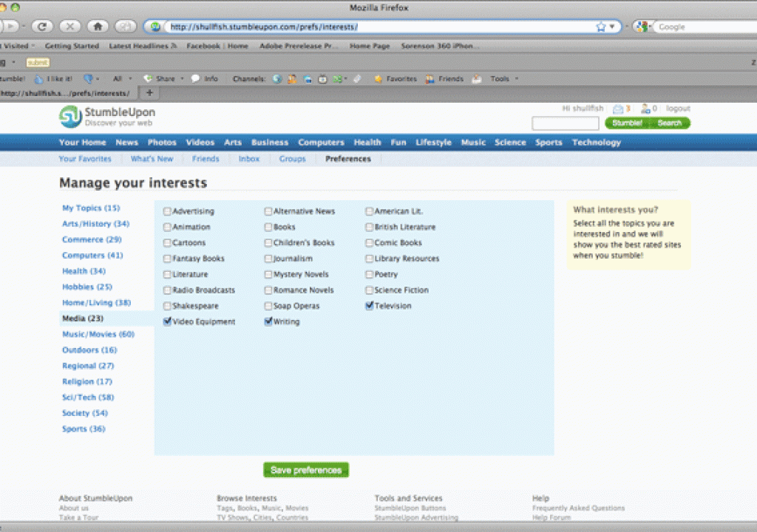
Task: Go to the browser home page icon
Action: click(x=98, y=27)
